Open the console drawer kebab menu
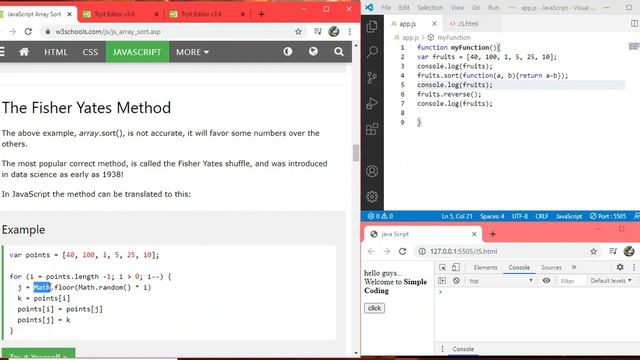Screen dimensions: 640x360 (442, 349)
